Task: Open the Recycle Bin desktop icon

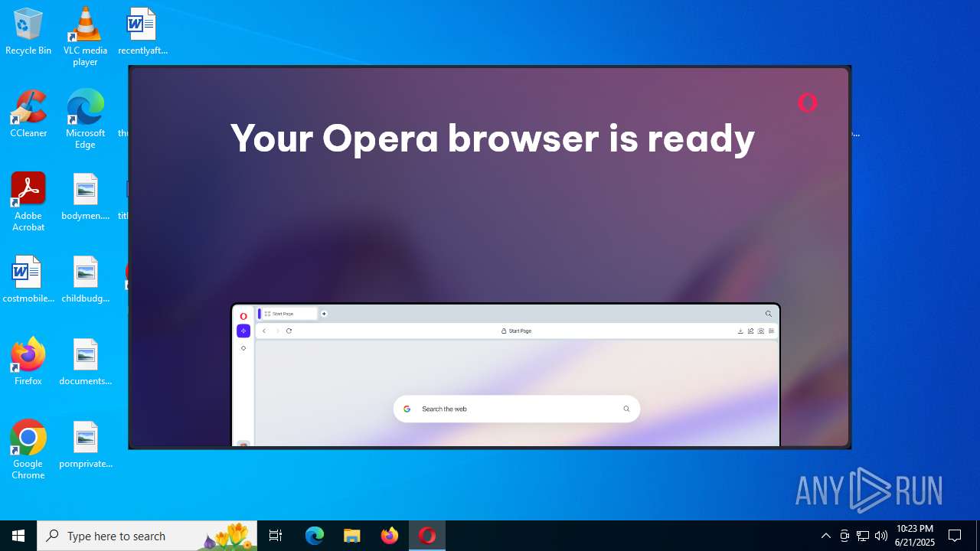Action: (28, 32)
